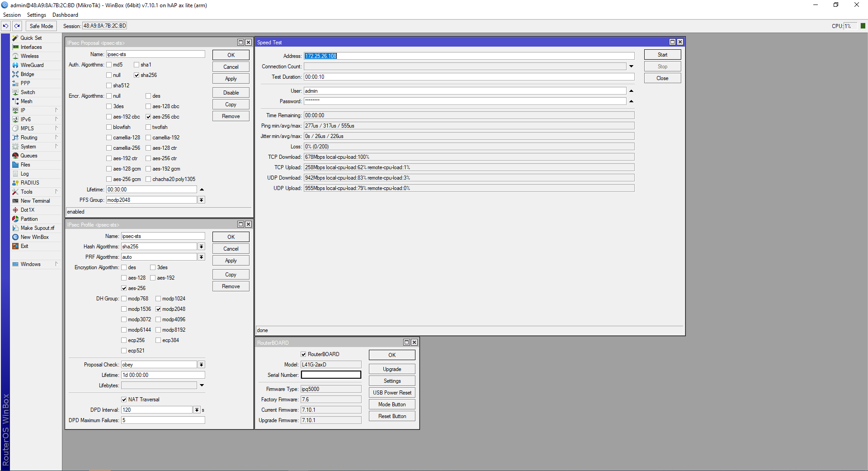Open the WireGuard sidebar icon

tap(16, 65)
